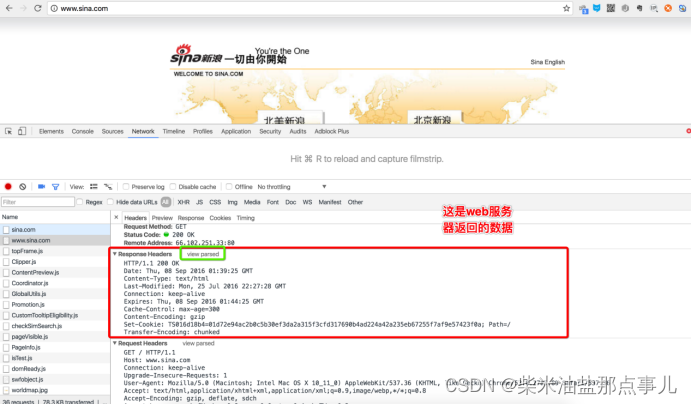Click view parsed beside Request Headers

[x=198, y=343]
